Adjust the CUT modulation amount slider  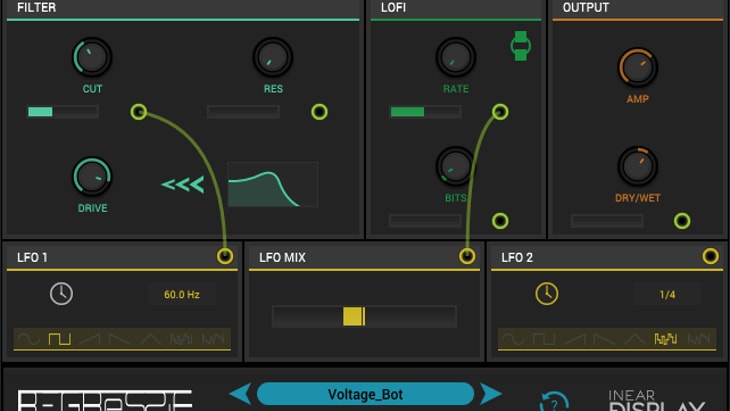[x=62, y=112]
